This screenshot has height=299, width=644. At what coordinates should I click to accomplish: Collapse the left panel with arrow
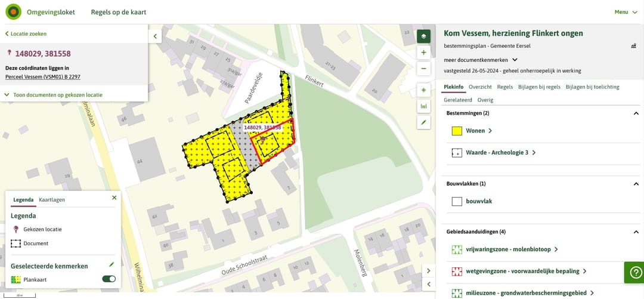[155, 36]
